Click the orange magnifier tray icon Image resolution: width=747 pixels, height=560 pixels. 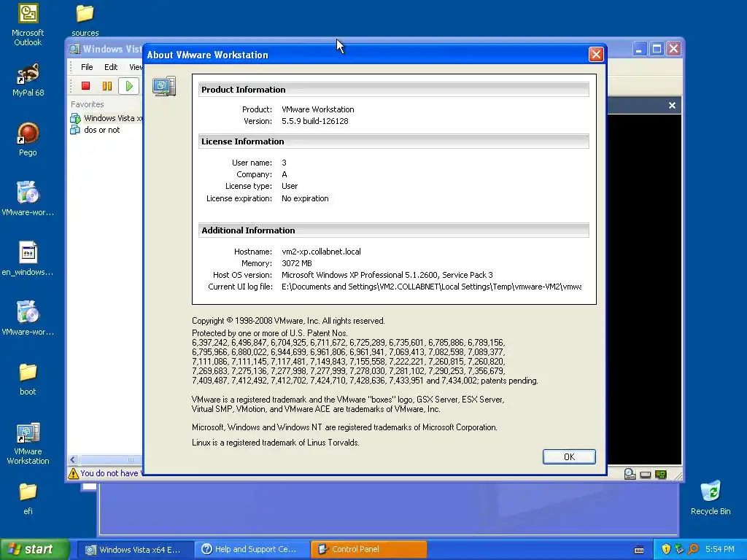point(693,550)
